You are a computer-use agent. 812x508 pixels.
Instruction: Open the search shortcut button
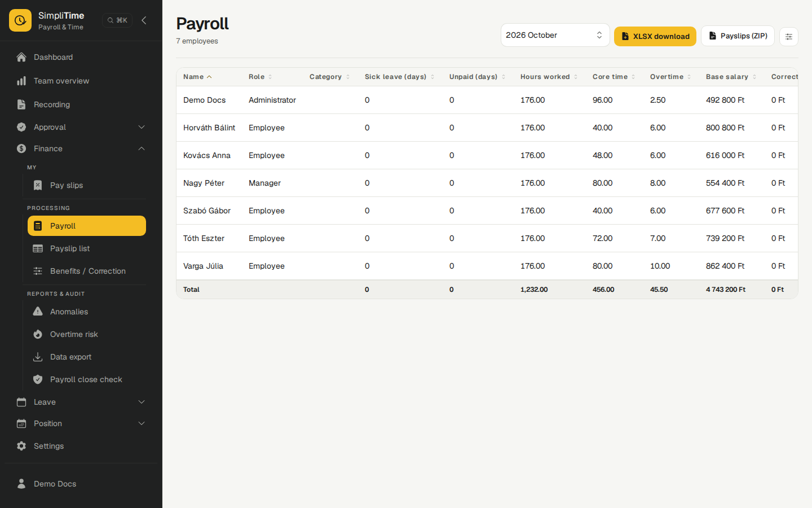[x=117, y=20]
